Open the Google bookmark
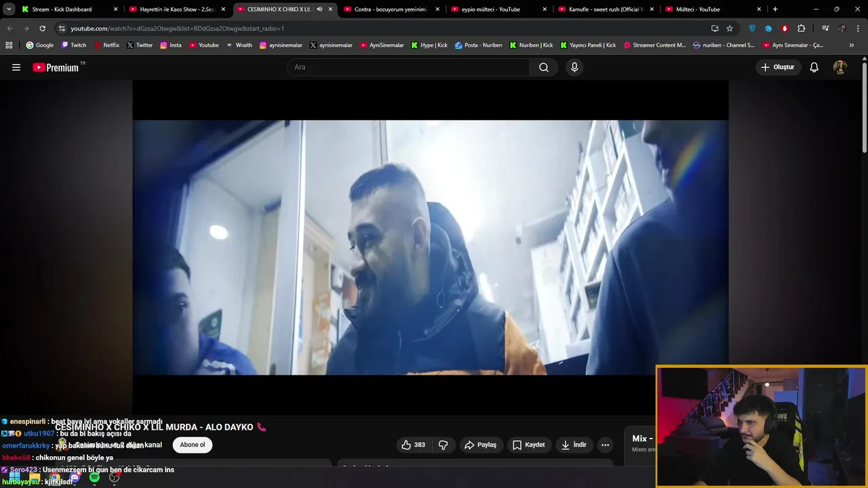Viewport: 868px width, 488px height. 40,45
